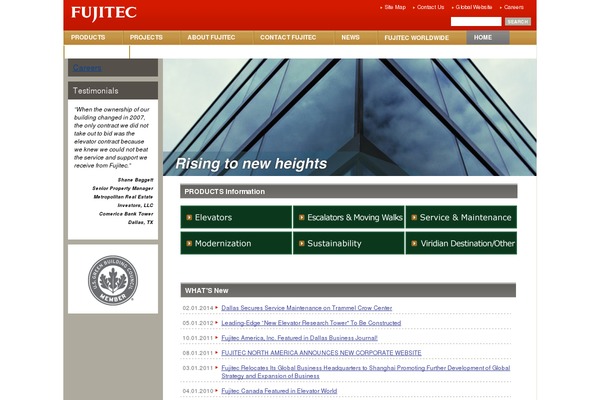Click the arrow icon beside Escalators & Moving Walks
The height and width of the screenshot is (400, 600).
(302, 217)
